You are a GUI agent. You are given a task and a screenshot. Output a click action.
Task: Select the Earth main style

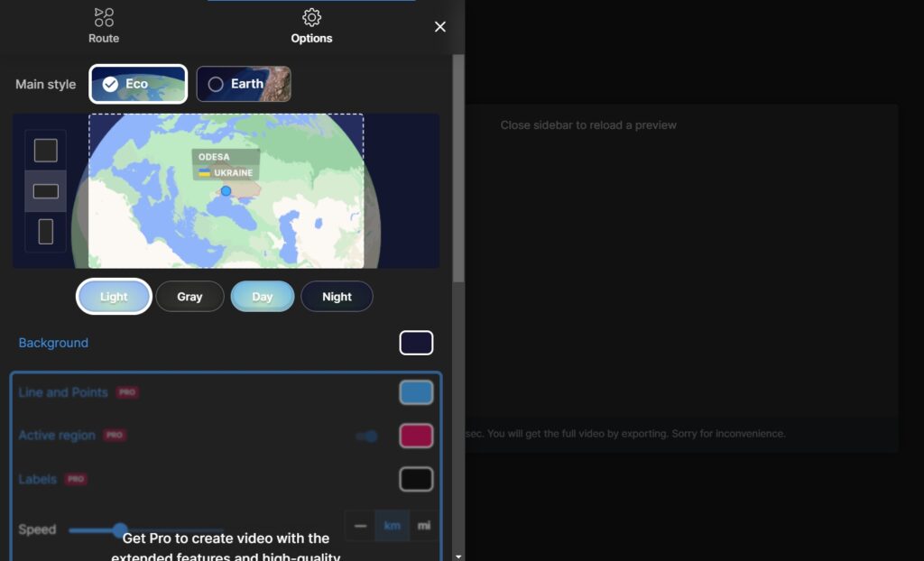(244, 84)
